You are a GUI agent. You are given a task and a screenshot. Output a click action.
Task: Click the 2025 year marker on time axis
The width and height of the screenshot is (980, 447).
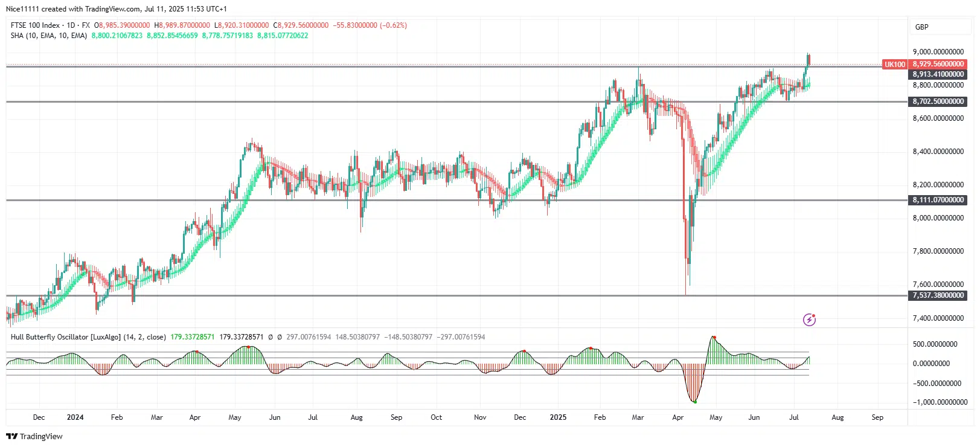point(558,417)
